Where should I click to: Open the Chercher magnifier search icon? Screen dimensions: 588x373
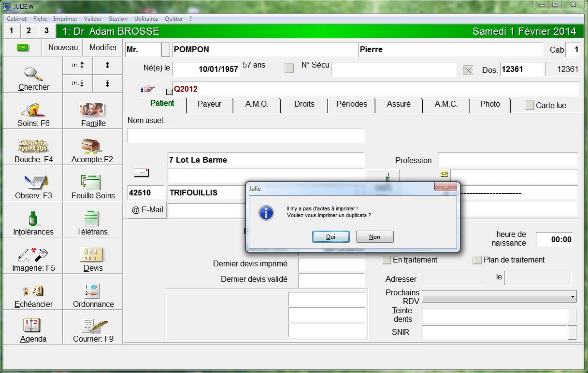click(33, 74)
